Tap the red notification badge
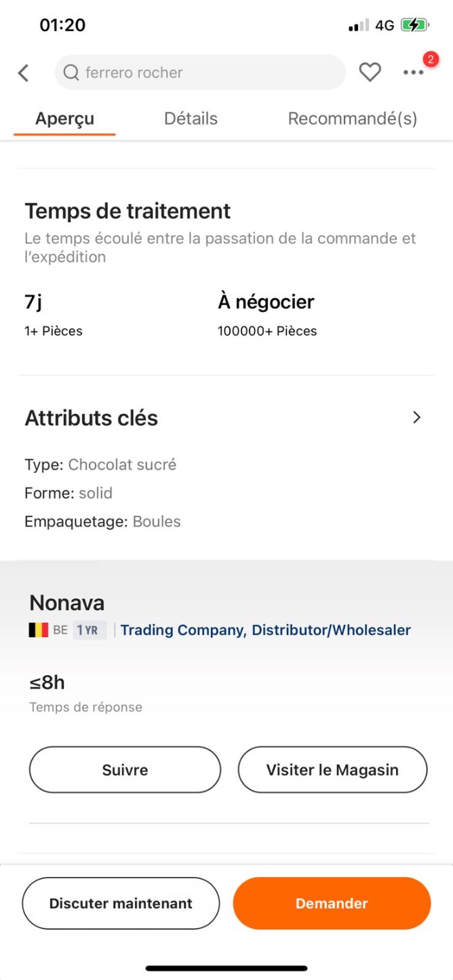453x980 pixels. pyautogui.click(x=431, y=60)
